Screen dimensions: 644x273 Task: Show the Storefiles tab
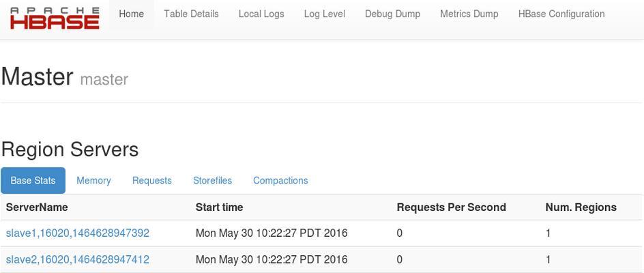[x=212, y=180]
